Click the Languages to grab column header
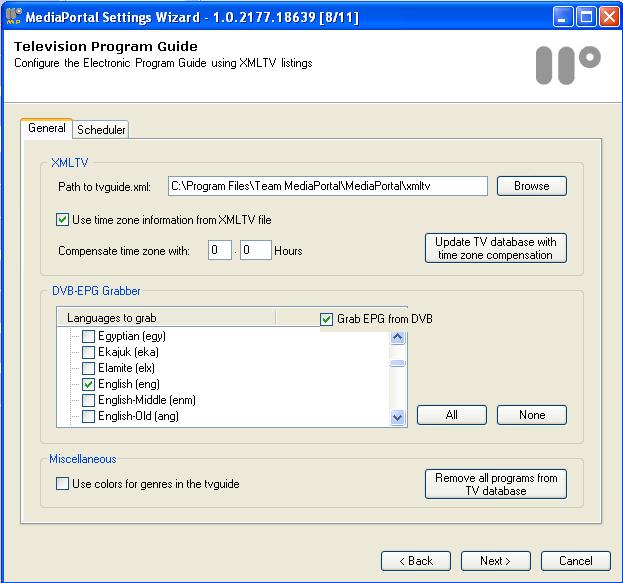The image size is (623, 583). pyautogui.click(x=166, y=318)
